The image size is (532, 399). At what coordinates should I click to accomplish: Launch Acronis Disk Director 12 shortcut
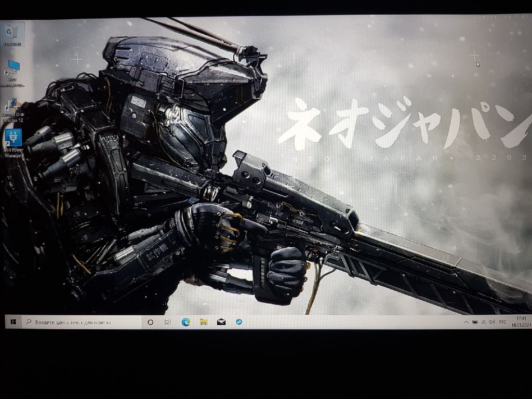click(x=13, y=105)
